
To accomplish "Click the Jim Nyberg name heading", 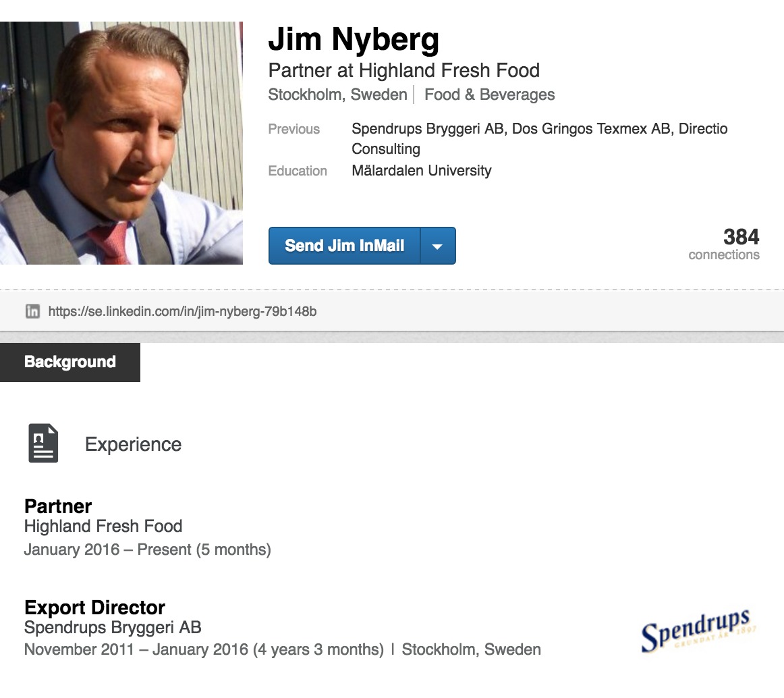I will click(x=354, y=40).
